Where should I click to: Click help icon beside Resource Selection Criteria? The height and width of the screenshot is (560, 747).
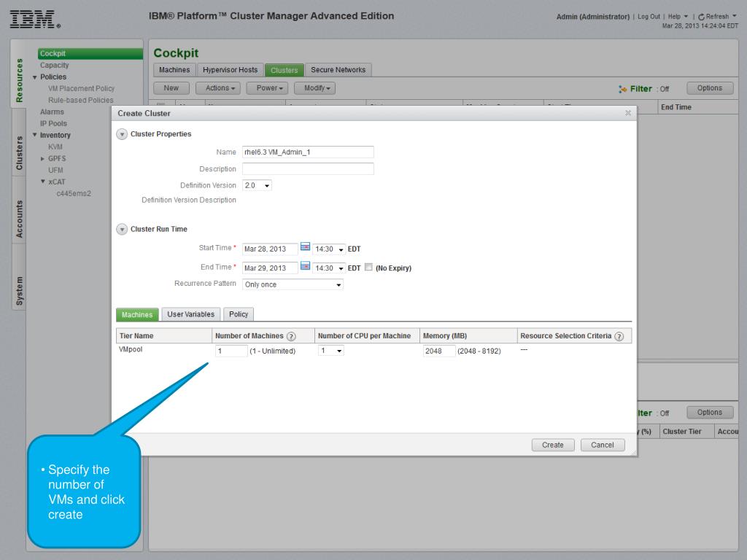coord(619,336)
